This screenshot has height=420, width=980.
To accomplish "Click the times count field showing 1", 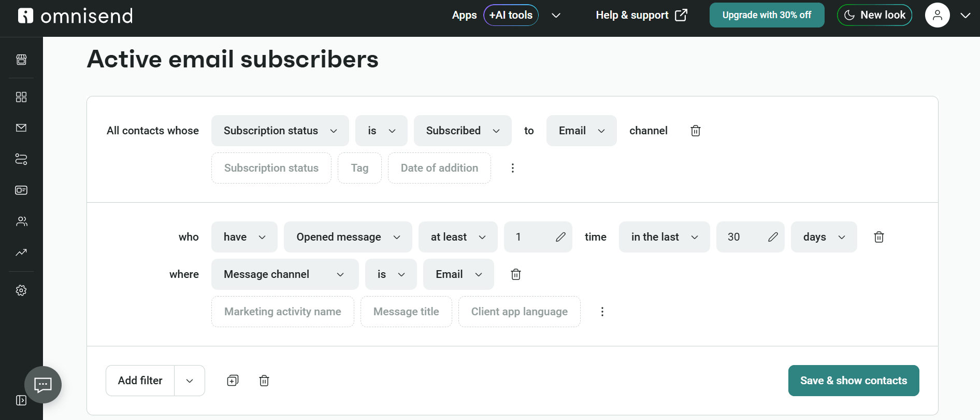I will 538,237.
